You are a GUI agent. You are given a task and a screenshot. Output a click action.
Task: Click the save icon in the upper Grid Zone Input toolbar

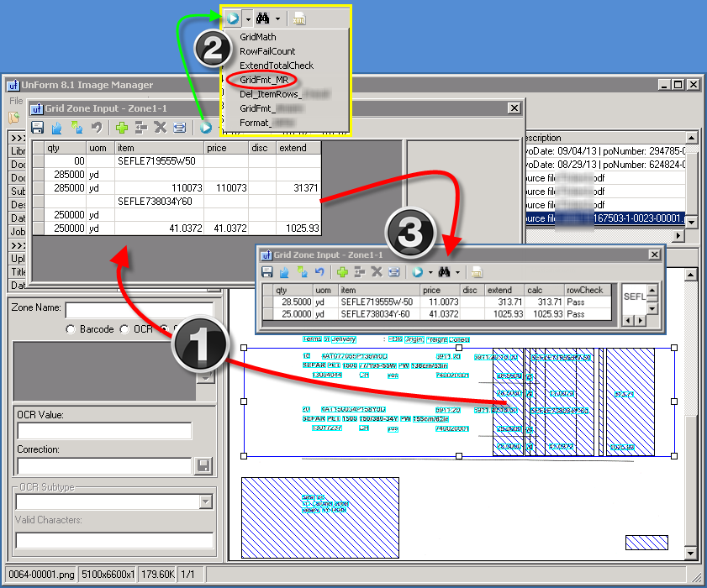pyautogui.click(x=38, y=128)
